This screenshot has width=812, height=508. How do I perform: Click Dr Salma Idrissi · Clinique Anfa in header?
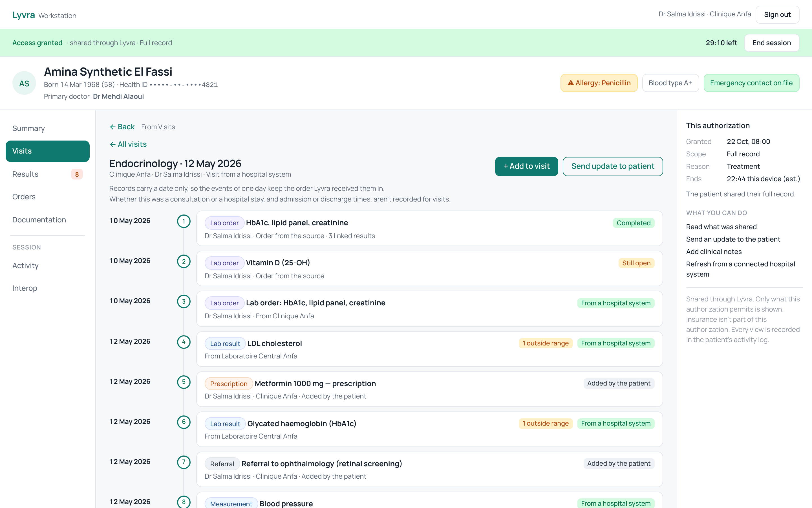pyautogui.click(x=704, y=14)
